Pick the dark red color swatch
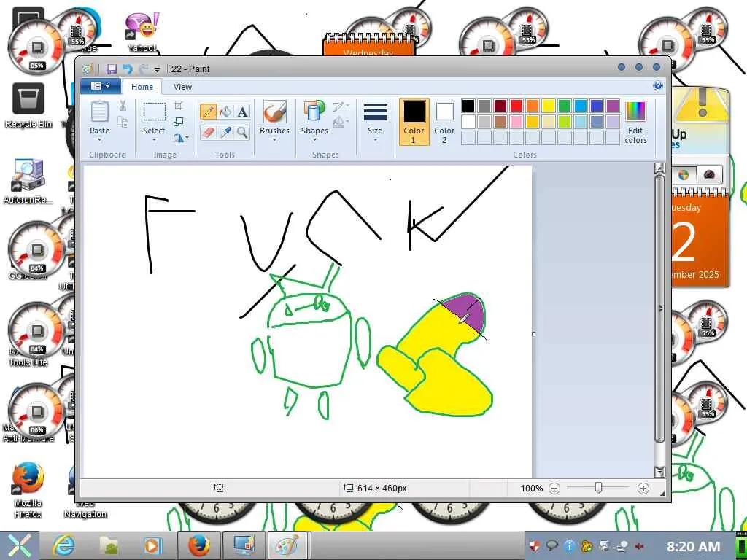Screen dimensions: 747x560 click(500, 106)
